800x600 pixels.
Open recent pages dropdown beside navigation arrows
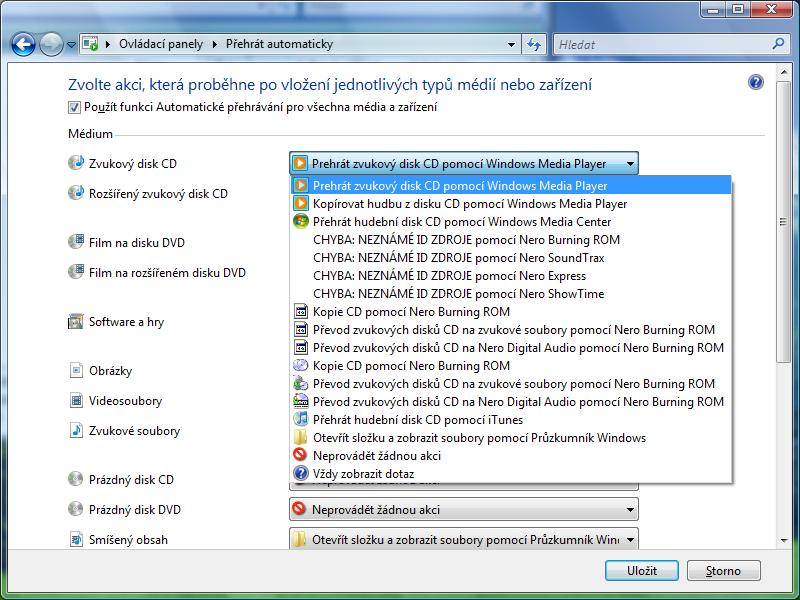71,45
